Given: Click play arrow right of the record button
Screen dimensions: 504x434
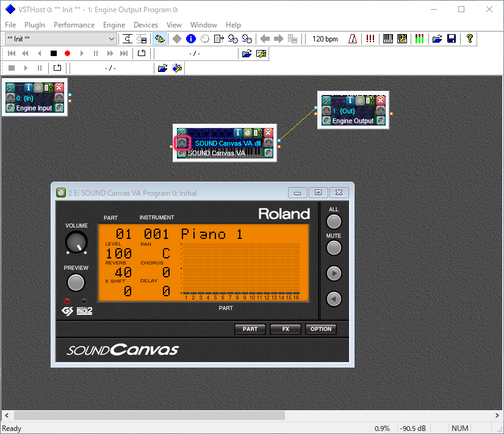Looking at the screenshot, I should coord(82,53).
